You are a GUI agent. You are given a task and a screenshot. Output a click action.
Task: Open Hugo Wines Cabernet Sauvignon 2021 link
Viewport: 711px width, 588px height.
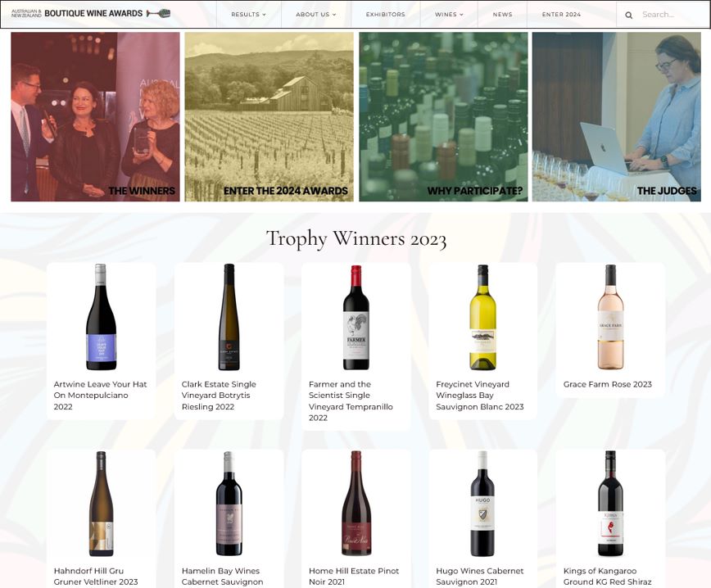click(478, 576)
